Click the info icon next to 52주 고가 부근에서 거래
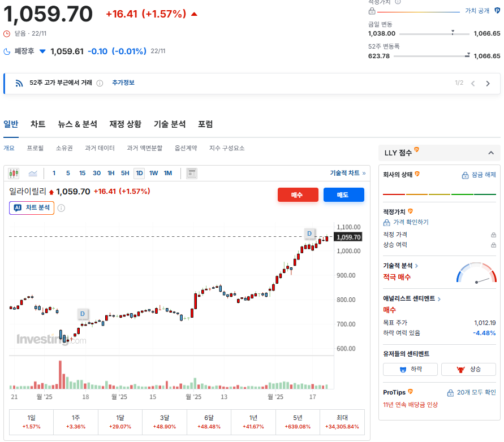This screenshot has width=504, height=442. pyautogui.click(x=100, y=83)
